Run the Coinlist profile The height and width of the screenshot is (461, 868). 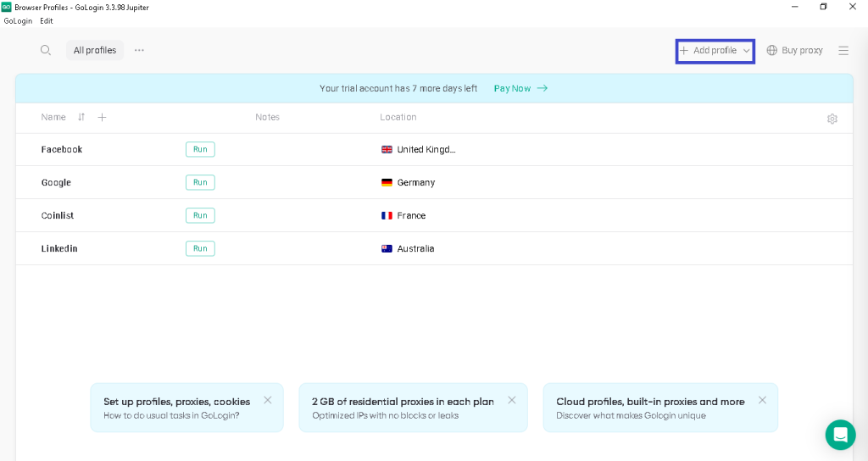coord(200,216)
